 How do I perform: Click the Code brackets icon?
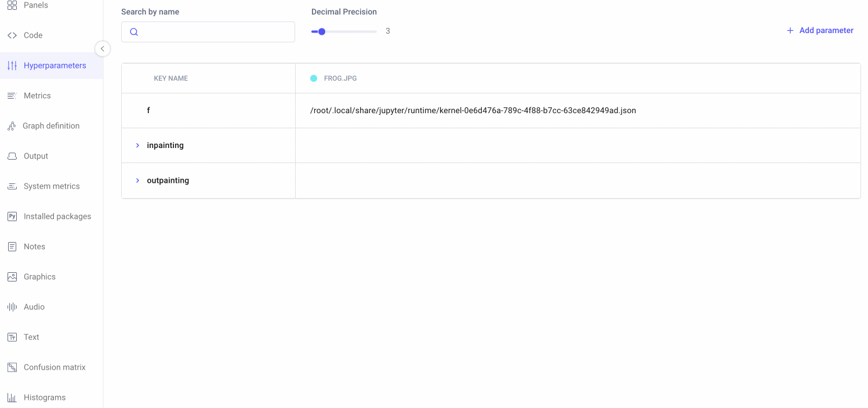click(x=12, y=35)
